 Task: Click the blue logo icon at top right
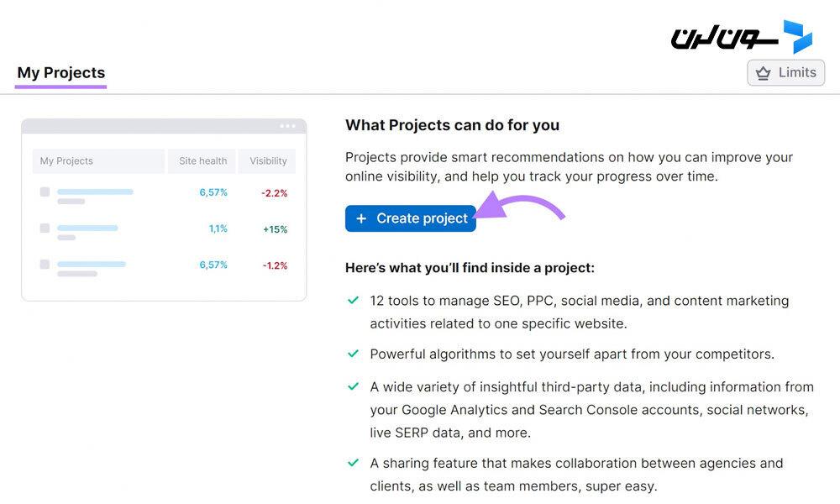tap(798, 36)
